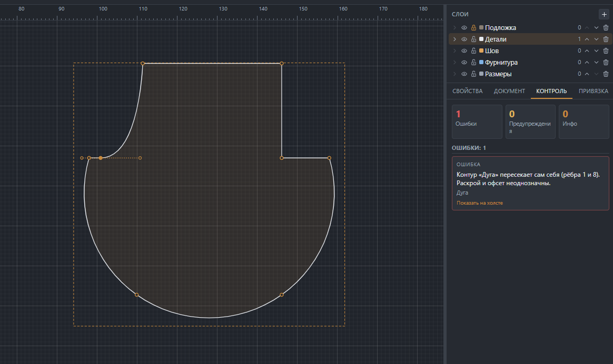Open Фурнитура layer color swatch
The height and width of the screenshot is (364, 613).
[481, 62]
